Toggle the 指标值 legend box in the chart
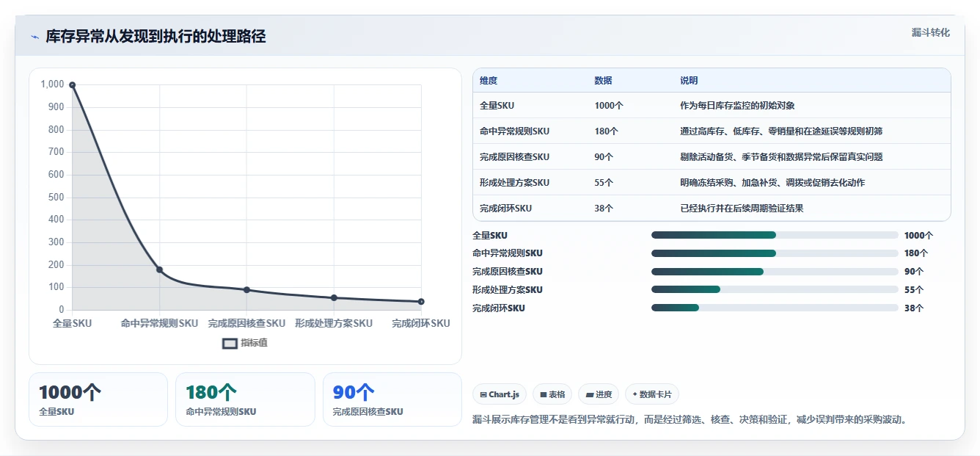 [230, 343]
